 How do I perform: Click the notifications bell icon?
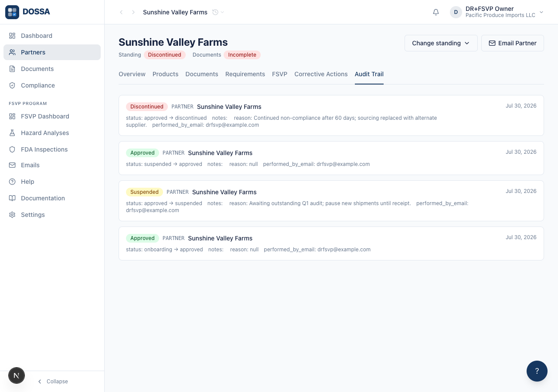coord(436,12)
